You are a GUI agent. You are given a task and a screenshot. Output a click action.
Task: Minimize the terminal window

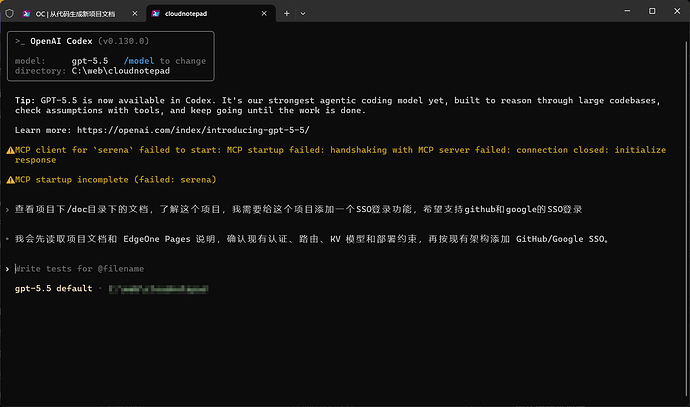click(x=627, y=11)
